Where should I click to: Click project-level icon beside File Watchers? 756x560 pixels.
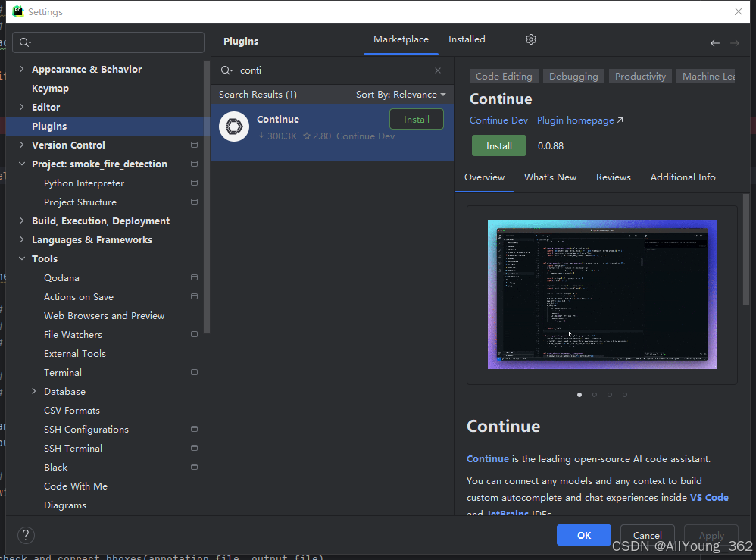pyautogui.click(x=195, y=334)
